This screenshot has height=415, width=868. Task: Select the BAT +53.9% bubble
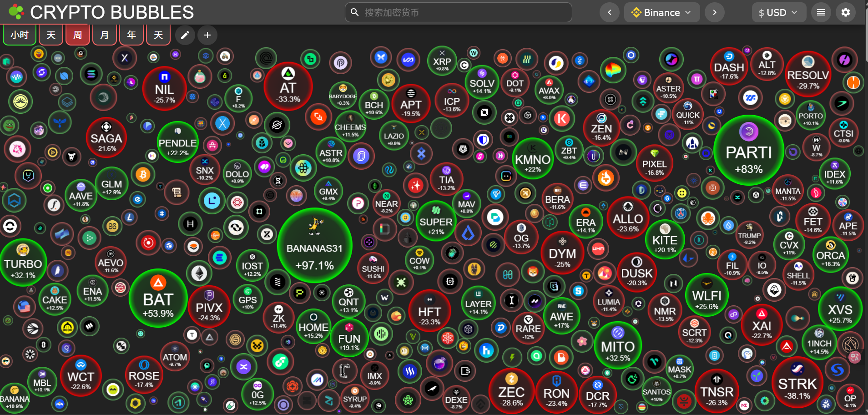tap(158, 299)
